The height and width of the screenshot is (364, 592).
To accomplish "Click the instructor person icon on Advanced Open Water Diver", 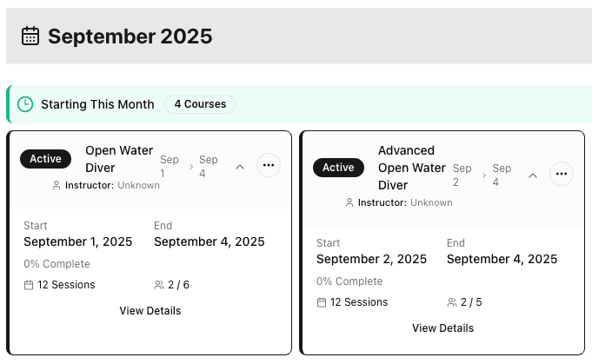I will tap(349, 202).
